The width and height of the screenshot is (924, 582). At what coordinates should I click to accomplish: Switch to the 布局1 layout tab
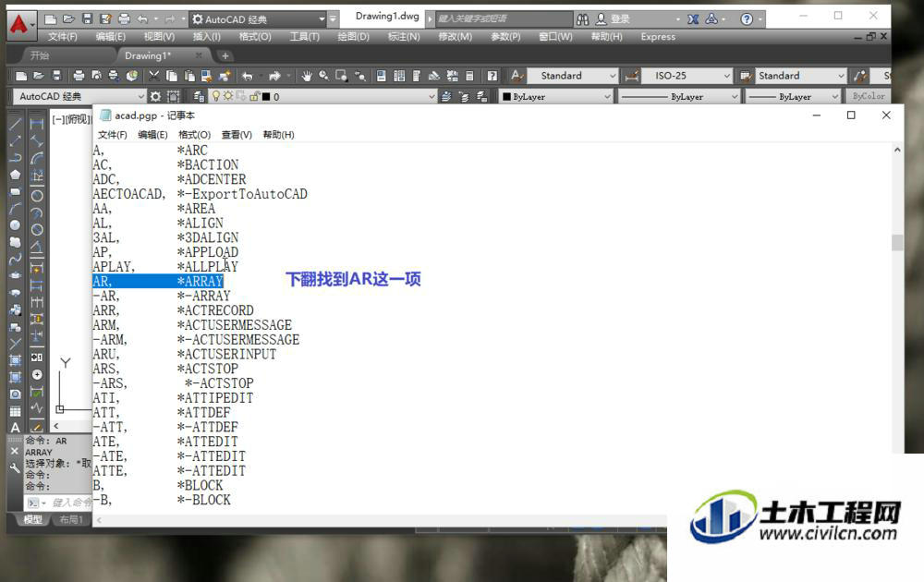coord(71,519)
